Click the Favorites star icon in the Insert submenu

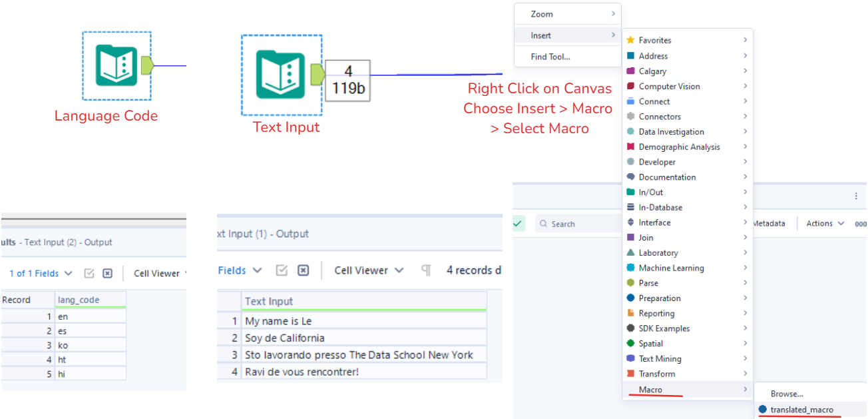tap(630, 41)
